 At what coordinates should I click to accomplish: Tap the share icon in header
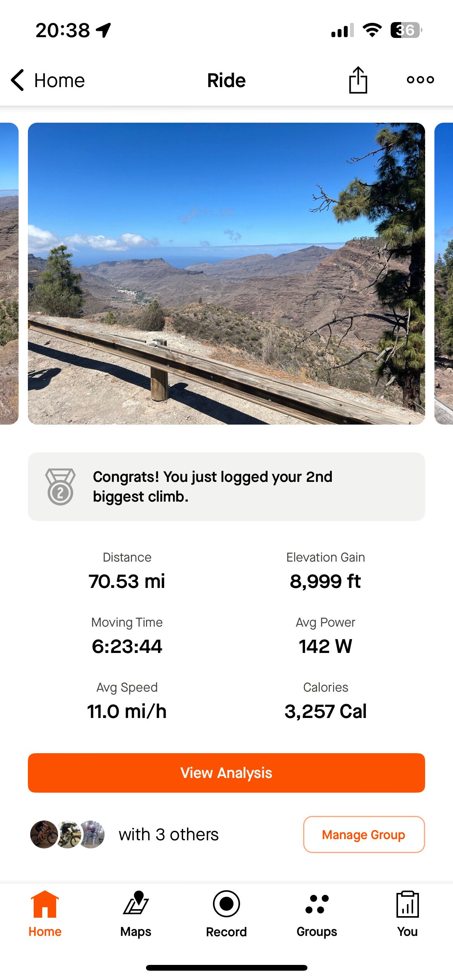pyautogui.click(x=358, y=80)
